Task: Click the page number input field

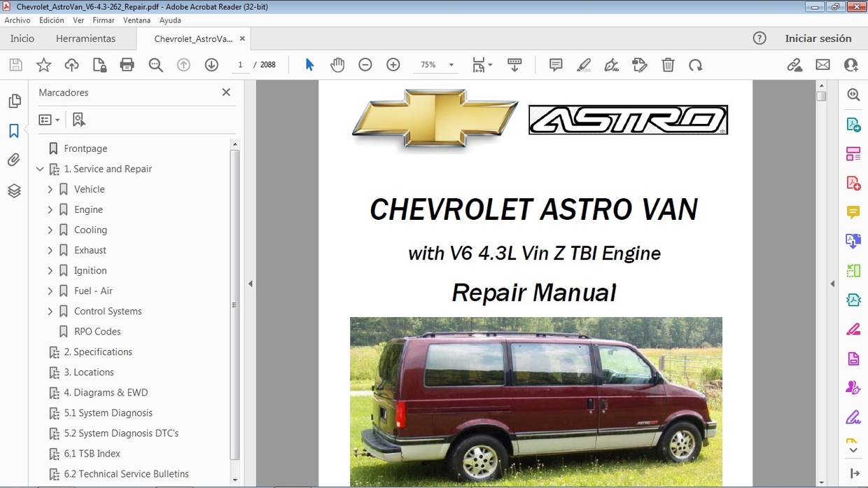Action: click(240, 64)
